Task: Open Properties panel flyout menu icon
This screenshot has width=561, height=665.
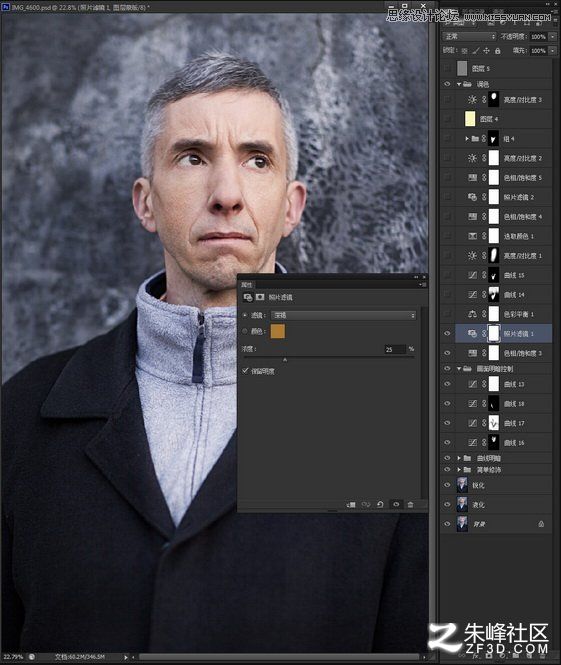Action: tap(423, 285)
